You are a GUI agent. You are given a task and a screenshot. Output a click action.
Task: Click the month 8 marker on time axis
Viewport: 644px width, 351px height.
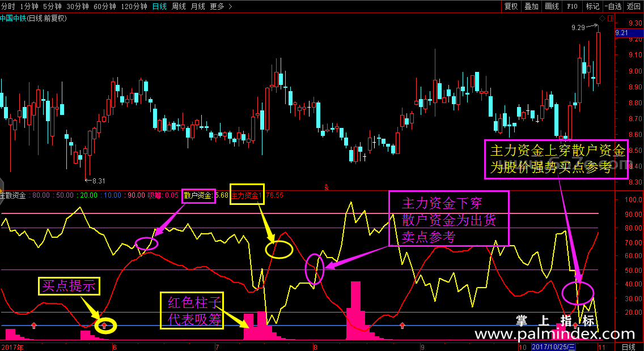(314, 347)
